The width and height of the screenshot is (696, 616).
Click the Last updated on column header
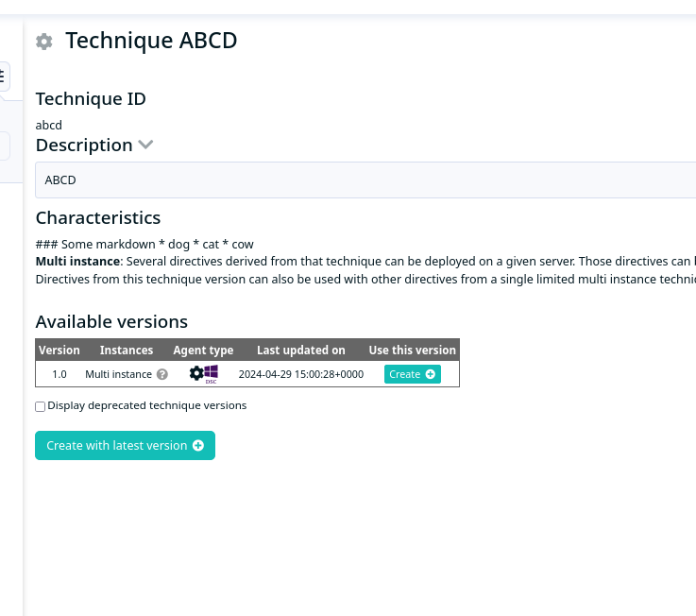[301, 350]
